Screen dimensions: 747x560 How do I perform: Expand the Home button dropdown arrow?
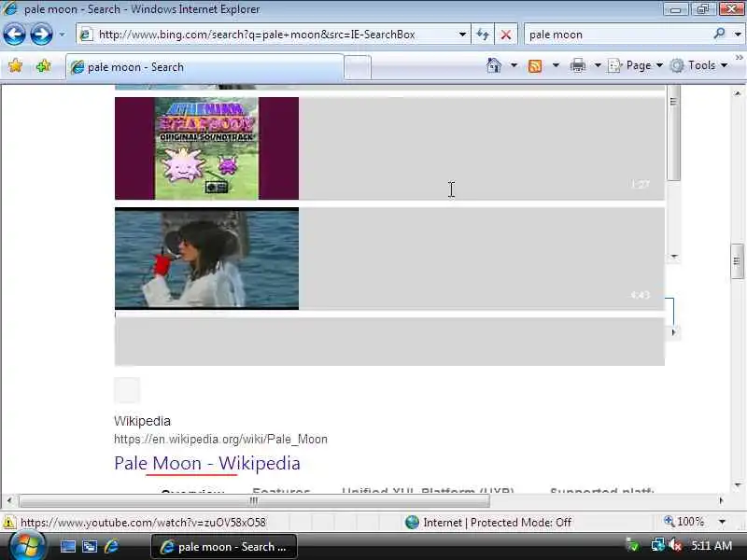[514, 65]
